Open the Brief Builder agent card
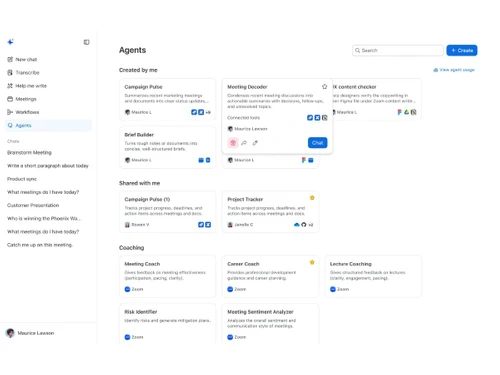 click(168, 147)
